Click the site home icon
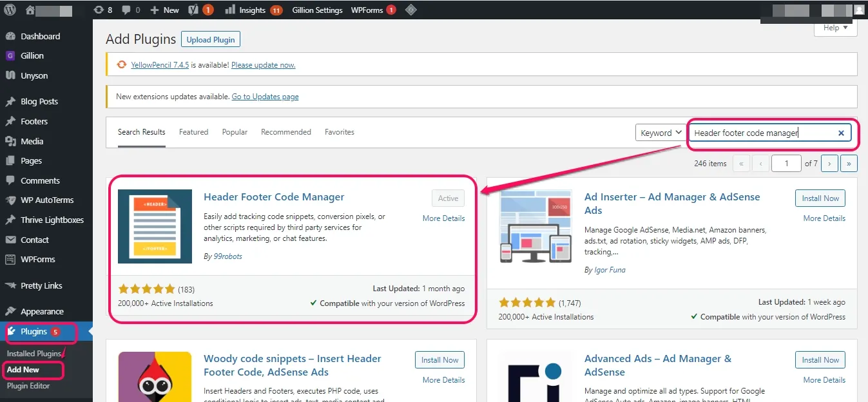The width and height of the screenshot is (868, 402). (x=30, y=10)
